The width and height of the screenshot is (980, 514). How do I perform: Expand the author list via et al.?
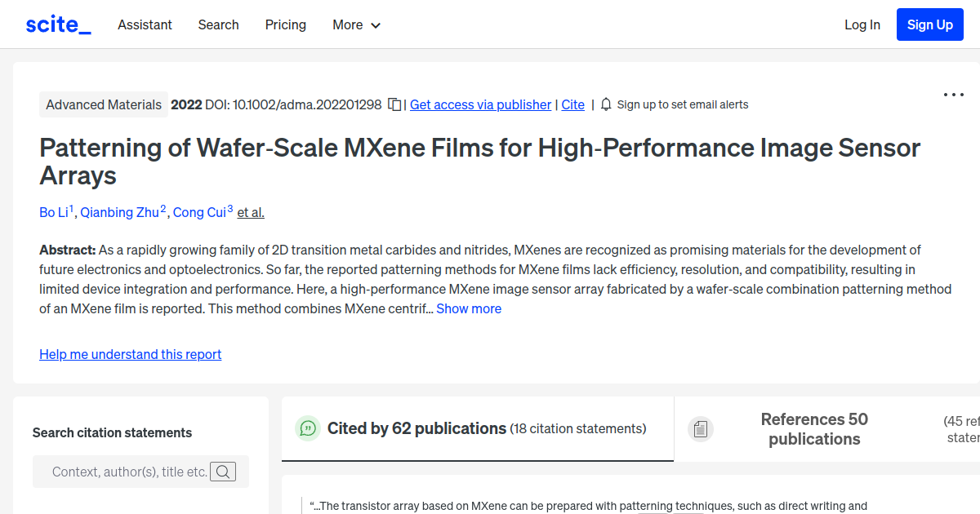pyautogui.click(x=250, y=212)
